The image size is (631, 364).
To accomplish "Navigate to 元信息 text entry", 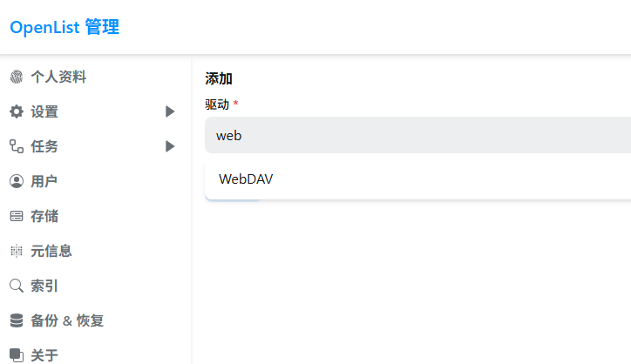I will coord(51,251).
